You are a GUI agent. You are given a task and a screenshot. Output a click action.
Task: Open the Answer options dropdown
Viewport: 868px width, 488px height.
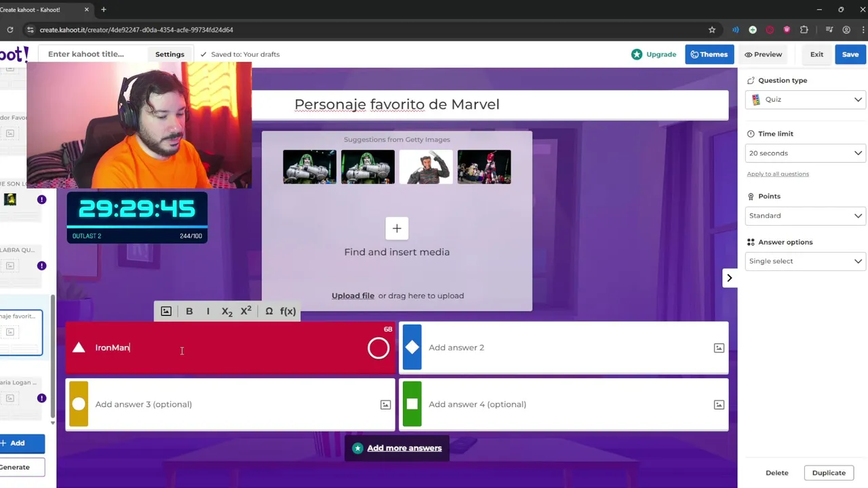pyautogui.click(x=805, y=261)
